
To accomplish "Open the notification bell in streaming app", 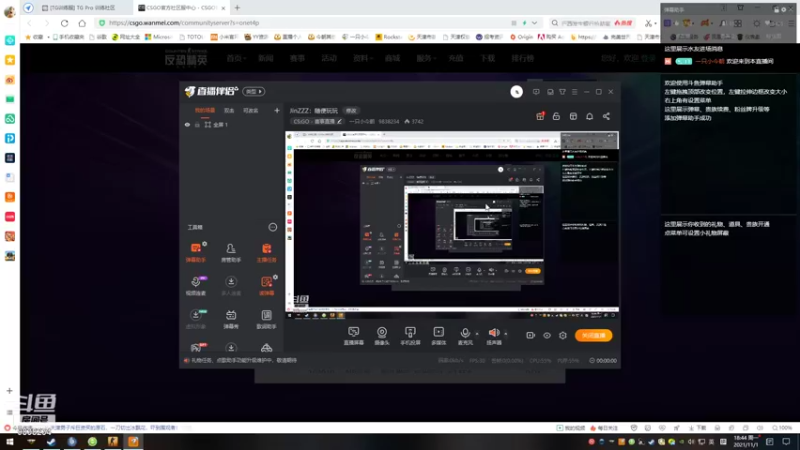I will (x=589, y=116).
